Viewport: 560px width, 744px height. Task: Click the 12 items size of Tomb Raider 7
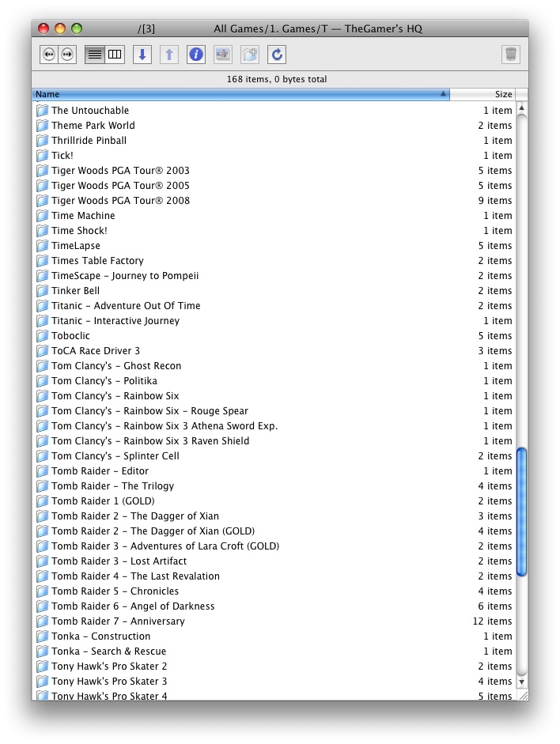click(x=492, y=621)
